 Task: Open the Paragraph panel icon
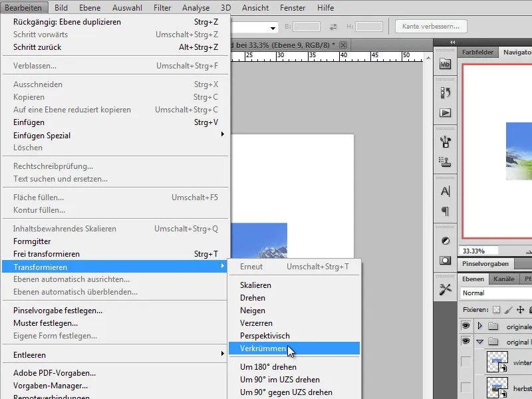(x=445, y=211)
